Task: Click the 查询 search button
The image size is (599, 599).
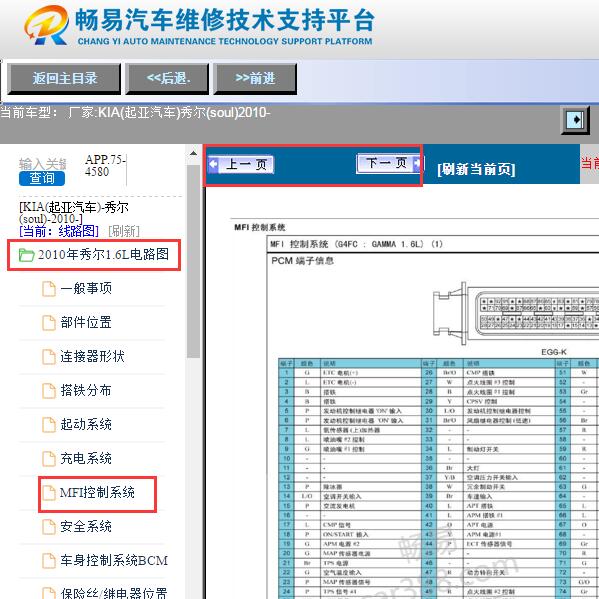Action: tap(42, 178)
